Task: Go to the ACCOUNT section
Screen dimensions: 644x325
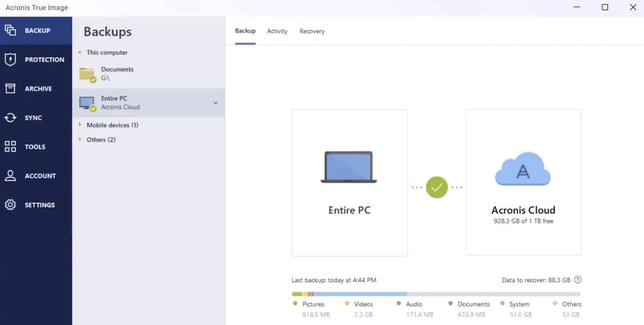Action: 36,176
